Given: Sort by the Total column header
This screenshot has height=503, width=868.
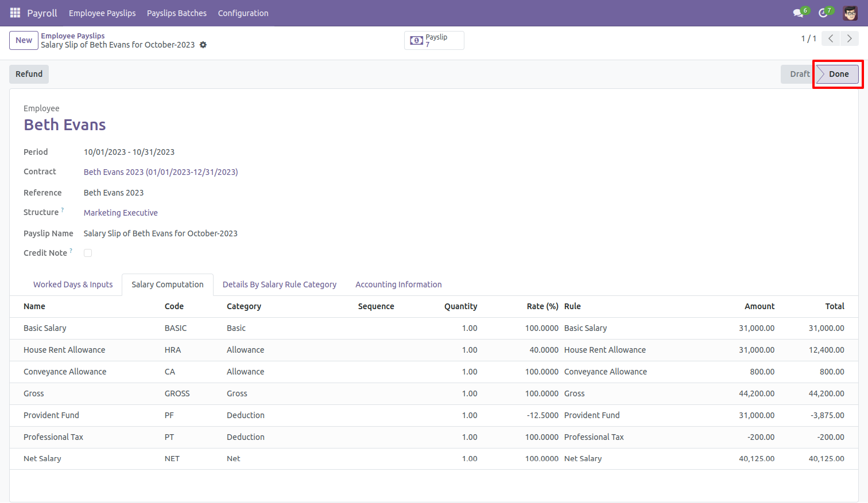Looking at the screenshot, I should (x=835, y=306).
